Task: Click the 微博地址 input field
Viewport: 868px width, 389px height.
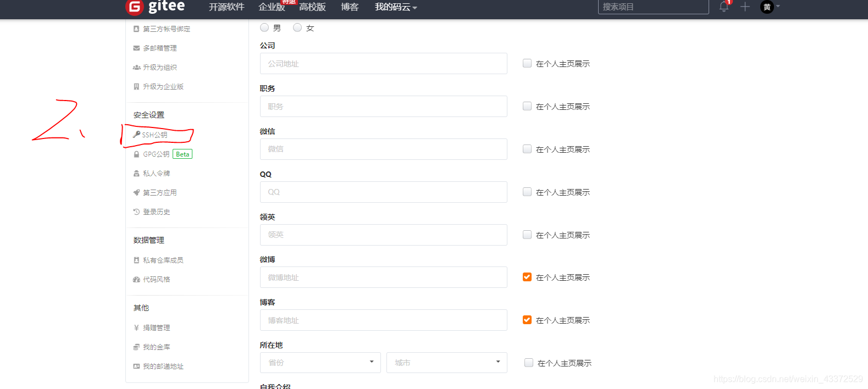Action: [x=384, y=277]
